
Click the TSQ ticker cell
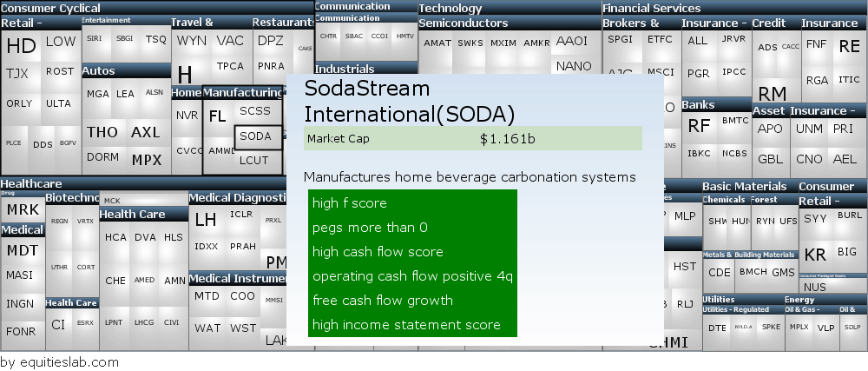pos(155,39)
